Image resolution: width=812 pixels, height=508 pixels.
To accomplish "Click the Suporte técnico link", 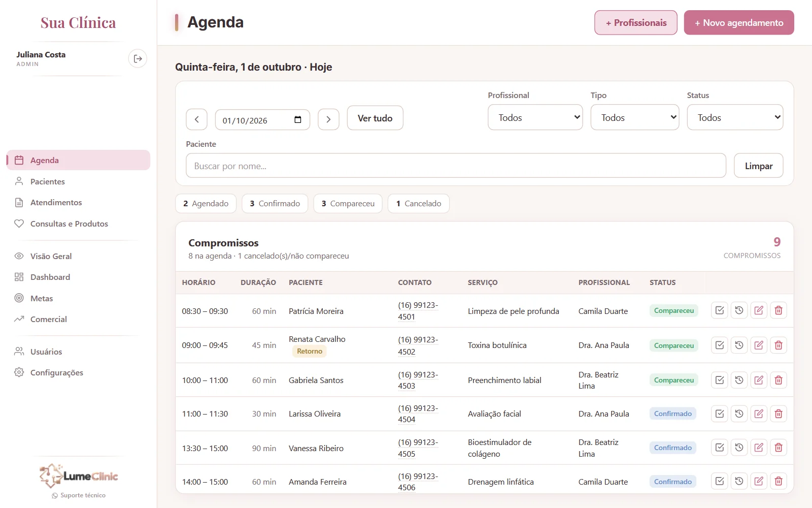I will (x=79, y=495).
